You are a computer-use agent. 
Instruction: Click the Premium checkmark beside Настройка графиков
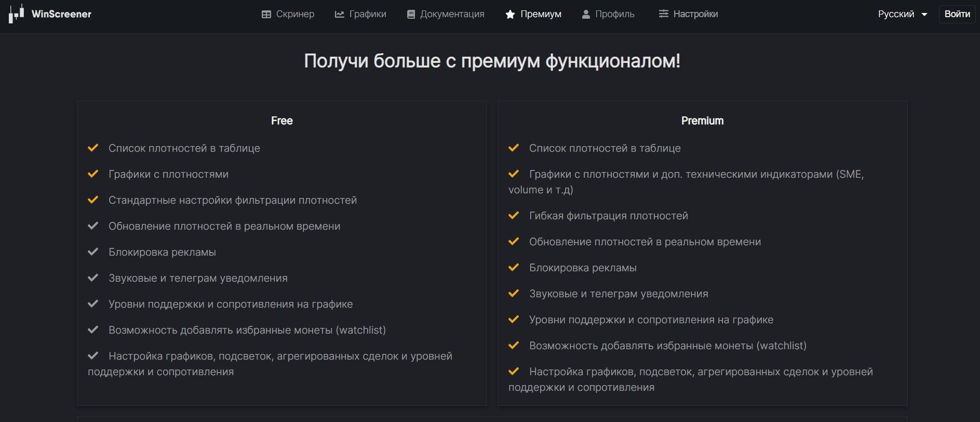click(514, 372)
